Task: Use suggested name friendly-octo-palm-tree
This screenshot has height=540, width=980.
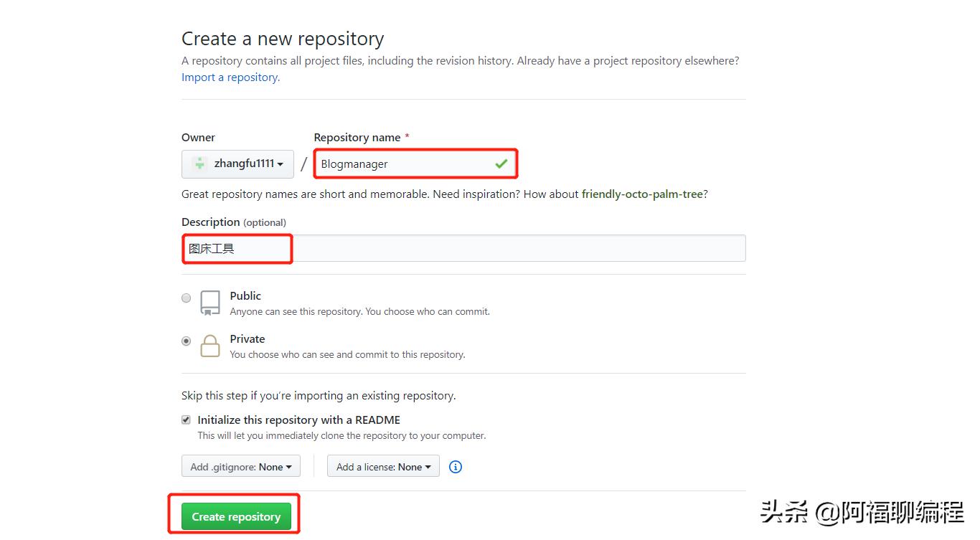Action: tap(642, 194)
